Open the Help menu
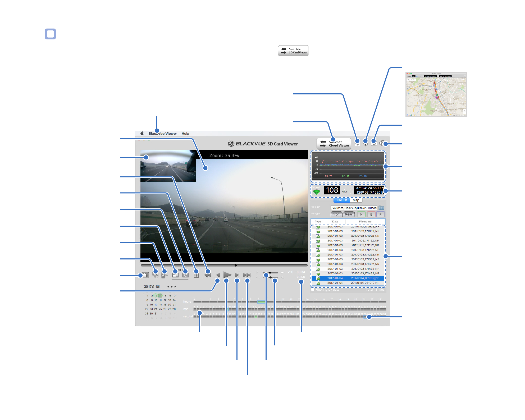 point(185,134)
